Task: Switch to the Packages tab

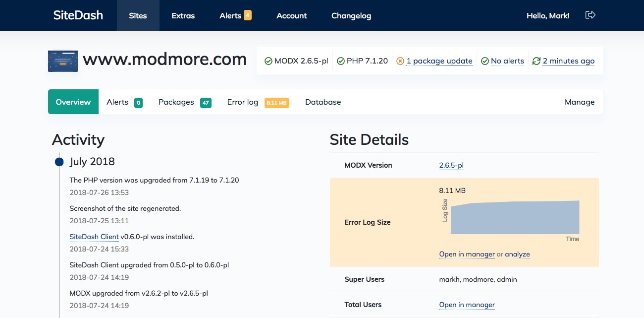Action: tap(176, 102)
